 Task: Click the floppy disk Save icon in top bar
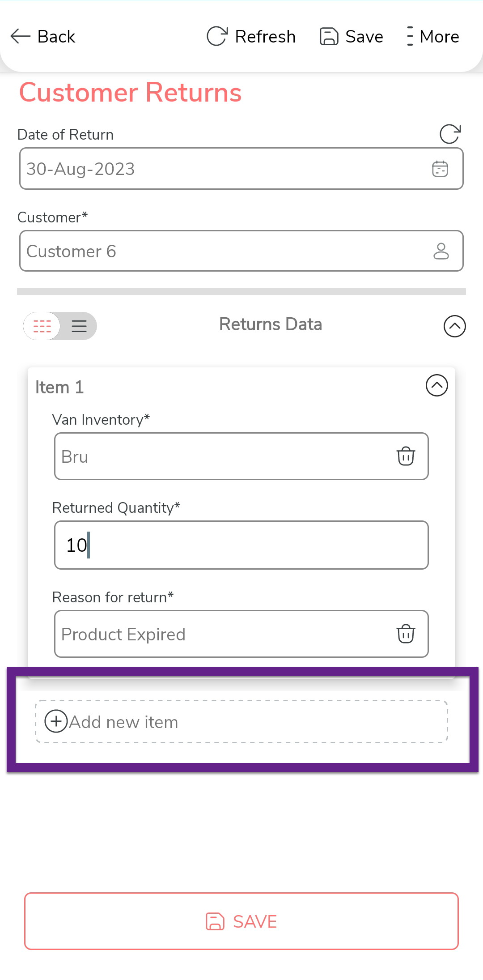(x=329, y=36)
